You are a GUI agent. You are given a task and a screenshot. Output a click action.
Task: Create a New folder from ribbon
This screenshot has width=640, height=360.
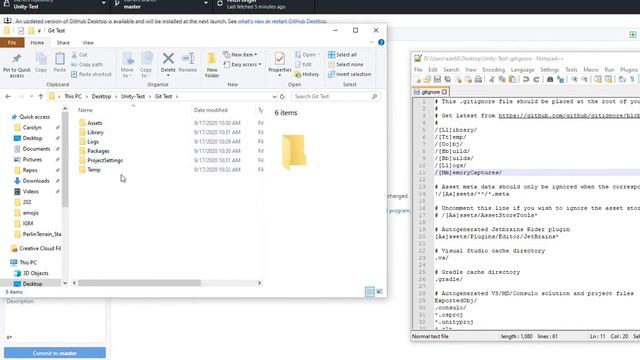pos(212,64)
